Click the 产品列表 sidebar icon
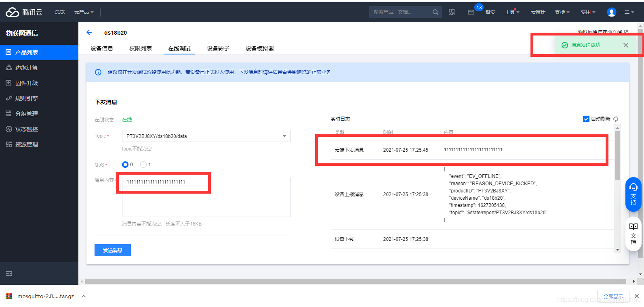 (8, 52)
